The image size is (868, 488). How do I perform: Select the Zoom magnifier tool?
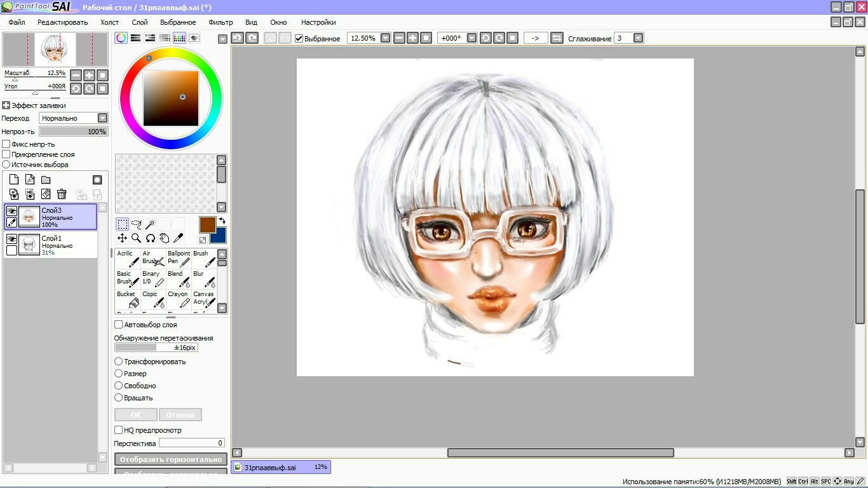coord(136,238)
